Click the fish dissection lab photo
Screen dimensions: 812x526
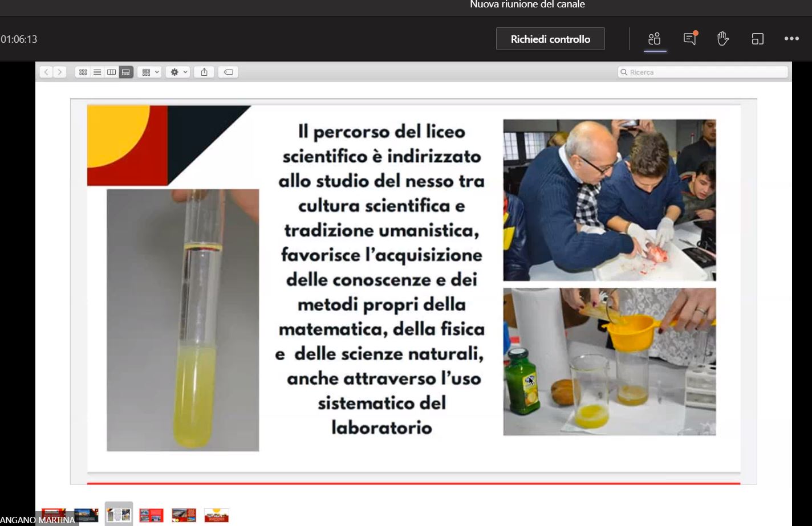(x=610, y=200)
